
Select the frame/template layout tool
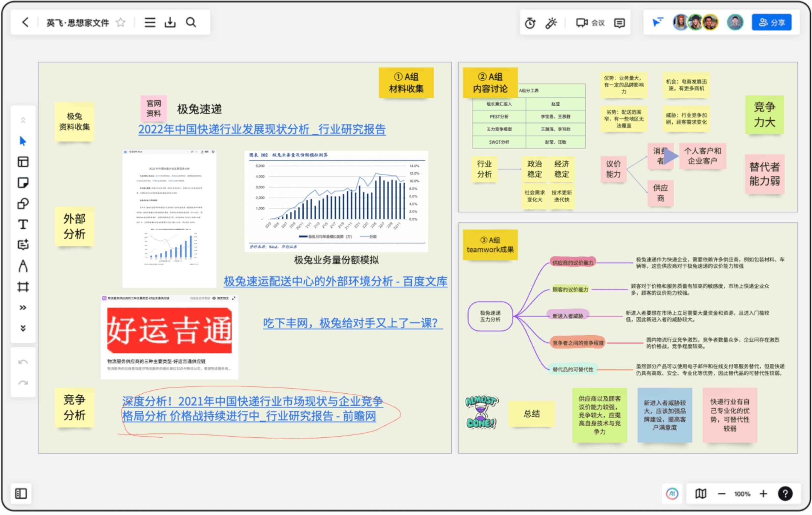23,162
